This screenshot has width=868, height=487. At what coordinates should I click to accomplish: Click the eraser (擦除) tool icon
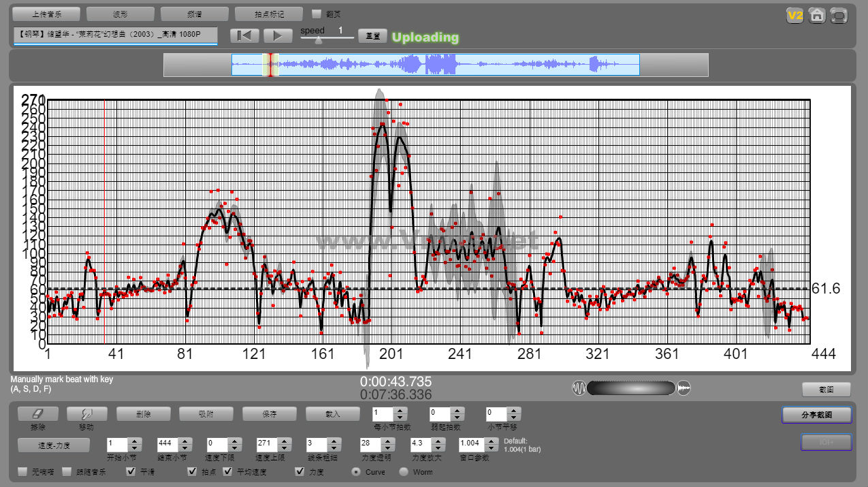tap(38, 413)
